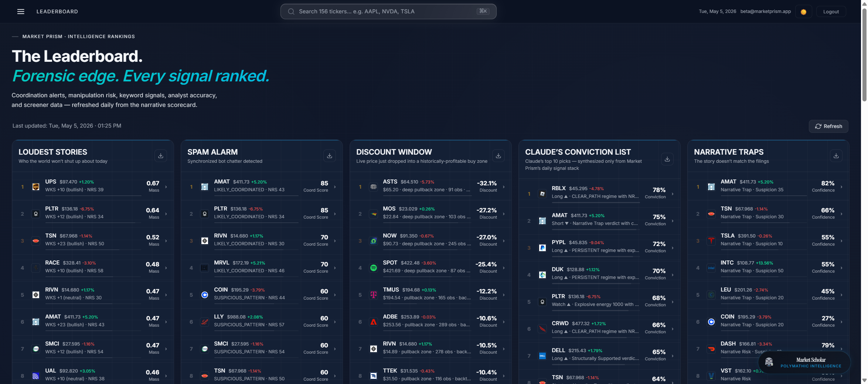Open the Leaderboard header link
Viewport: 868px width, 384px height.
pos(57,11)
